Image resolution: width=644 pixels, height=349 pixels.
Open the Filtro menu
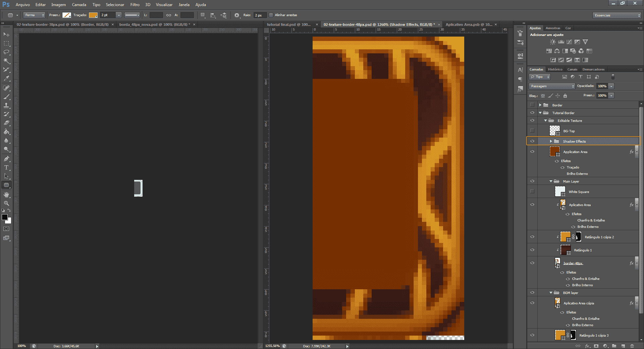[135, 5]
